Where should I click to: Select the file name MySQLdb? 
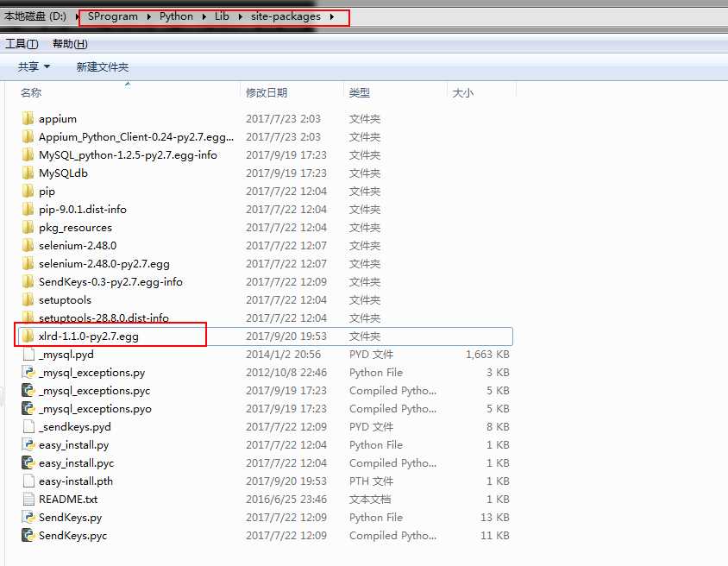(63, 173)
